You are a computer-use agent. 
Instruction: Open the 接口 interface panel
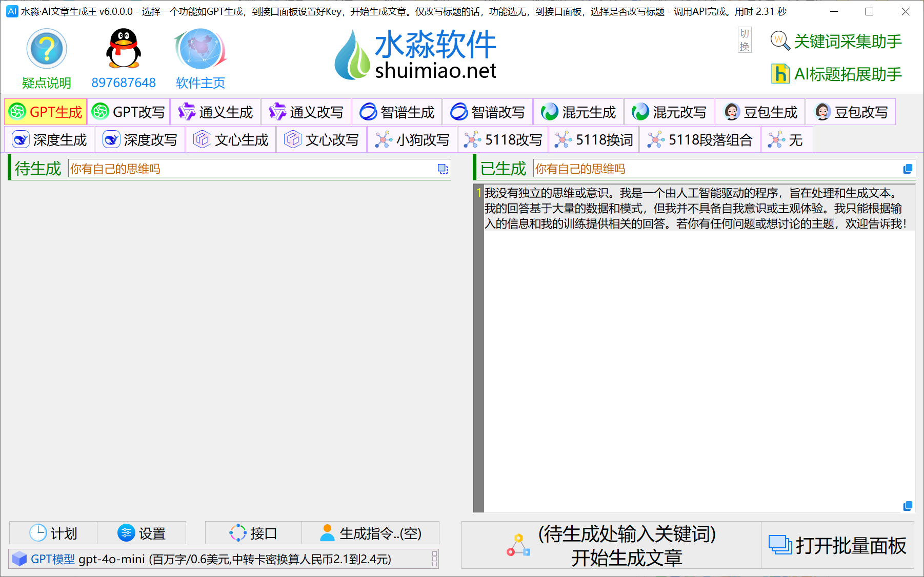(x=253, y=533)
